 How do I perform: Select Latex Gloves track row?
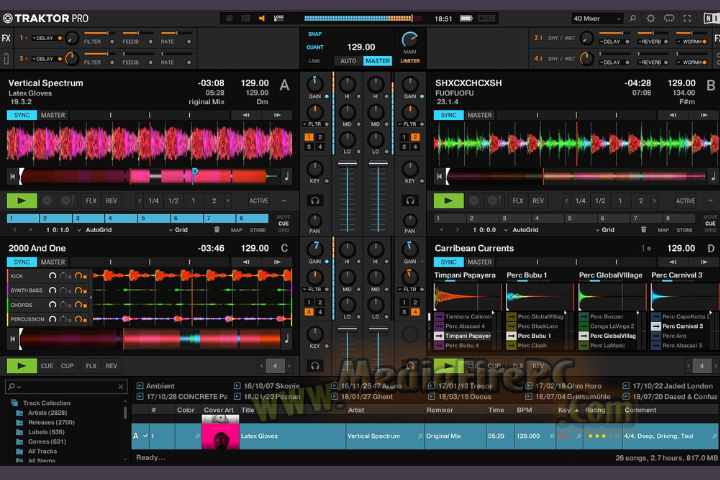425,436
